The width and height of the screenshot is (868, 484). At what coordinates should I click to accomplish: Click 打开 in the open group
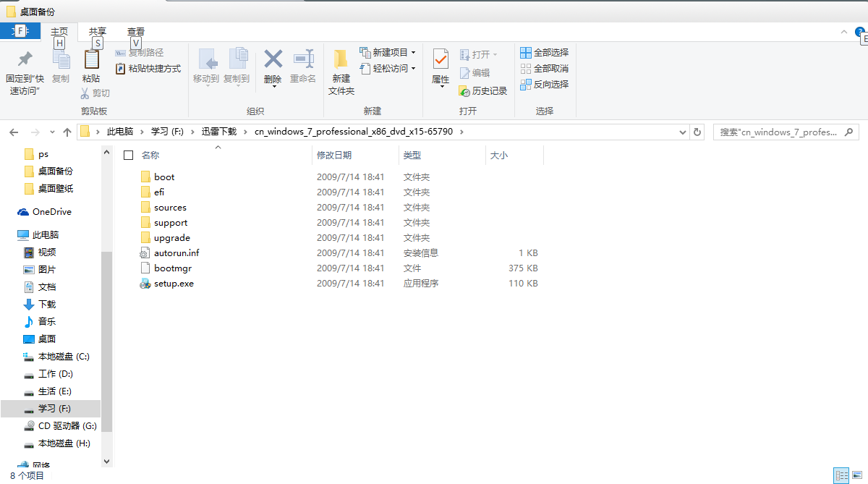[478, 55]
